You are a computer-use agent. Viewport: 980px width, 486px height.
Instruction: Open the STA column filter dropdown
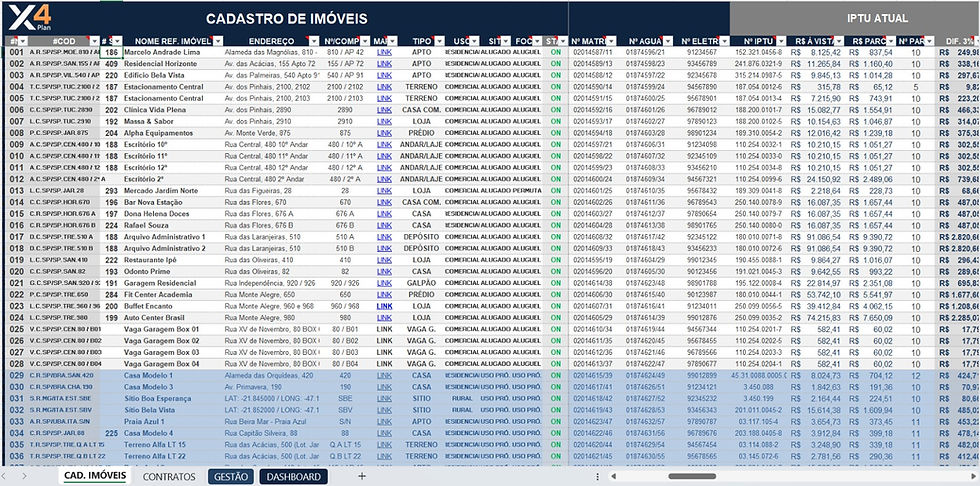(x=563, y=41)
